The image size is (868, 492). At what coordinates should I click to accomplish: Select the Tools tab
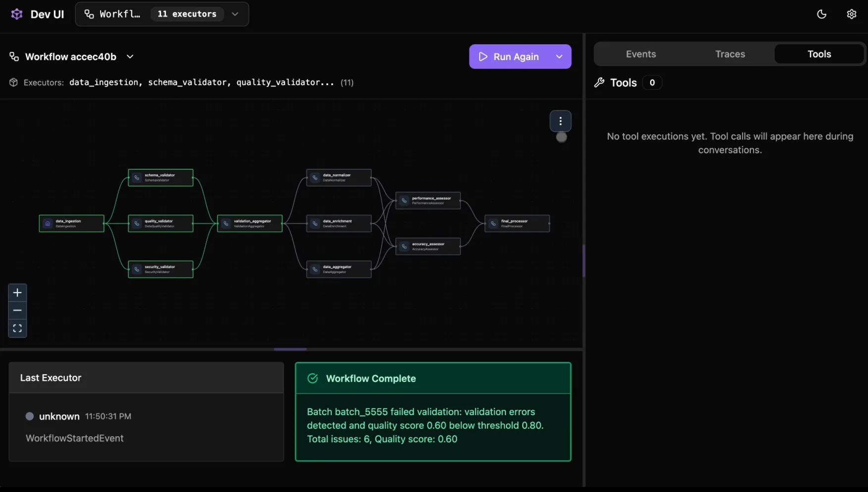[x=818, y=54]
